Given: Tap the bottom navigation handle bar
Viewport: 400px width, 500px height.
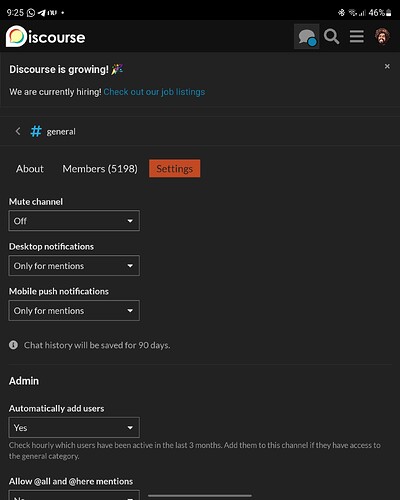Looking at the screenshot, I should [200, 496].
